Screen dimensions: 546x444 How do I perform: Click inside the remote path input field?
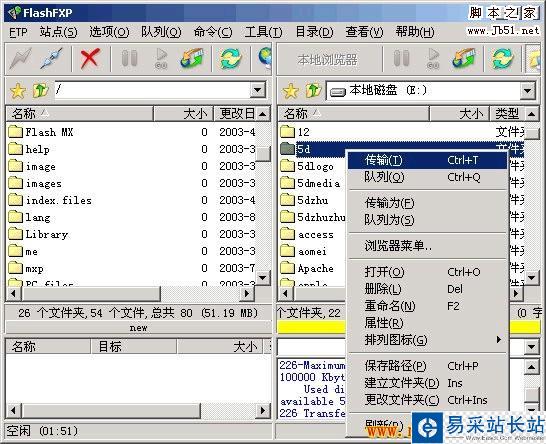click(153, 90)
